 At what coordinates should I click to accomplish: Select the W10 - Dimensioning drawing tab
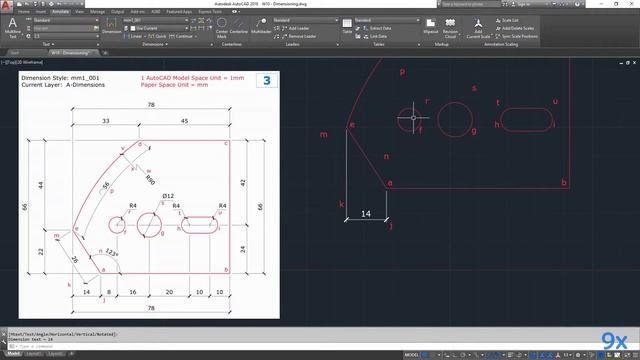click(x=73, y=53)
